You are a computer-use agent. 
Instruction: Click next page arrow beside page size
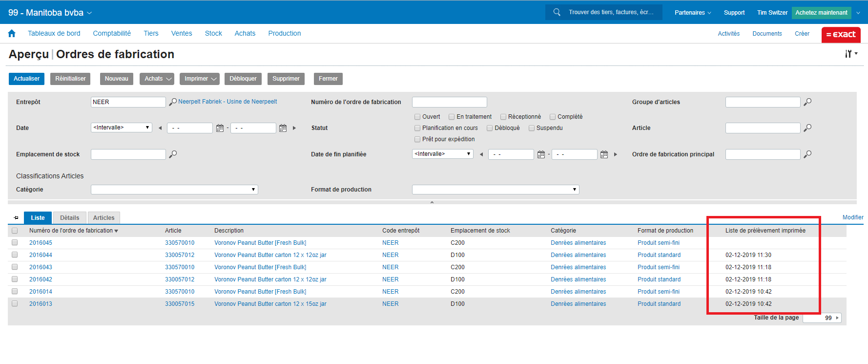click(837, 318)
